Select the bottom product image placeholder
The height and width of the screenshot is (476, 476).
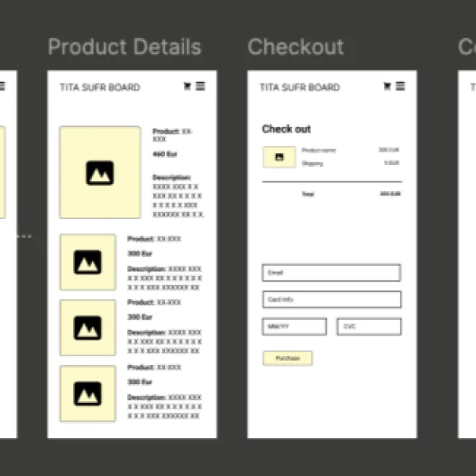(x=88, y=393)
